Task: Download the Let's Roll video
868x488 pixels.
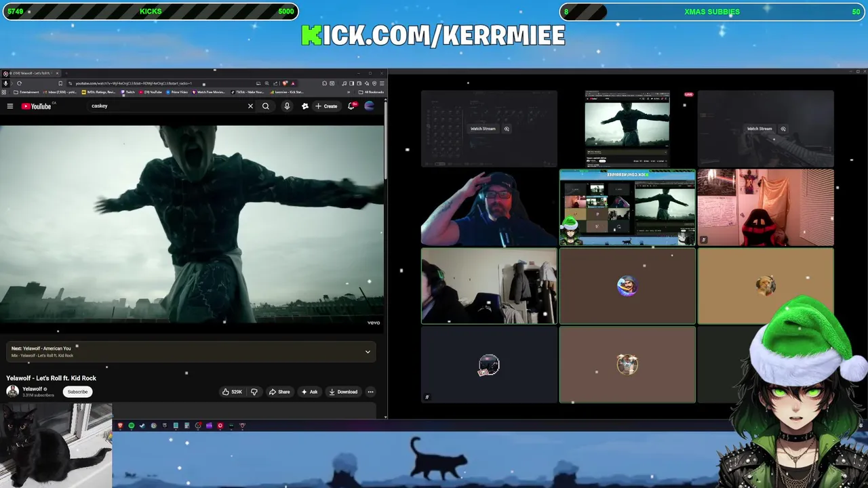Action: pos(343,392)
